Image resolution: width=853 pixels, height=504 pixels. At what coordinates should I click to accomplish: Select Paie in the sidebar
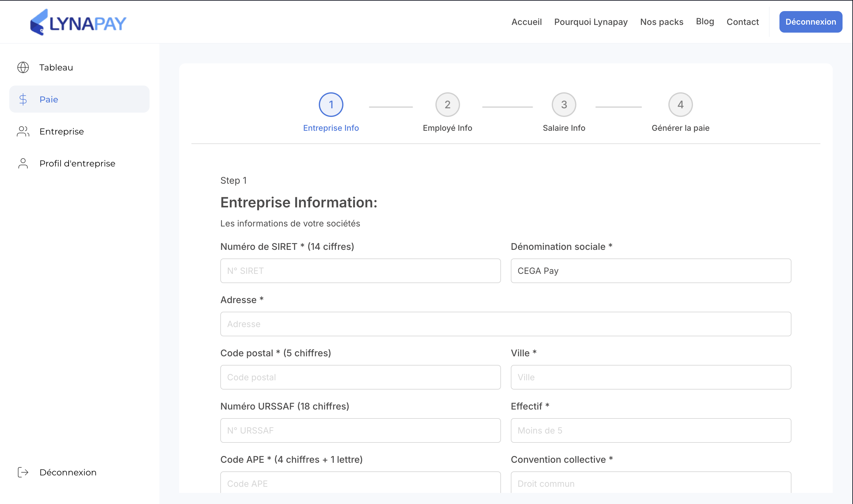(x=79, y=99)
